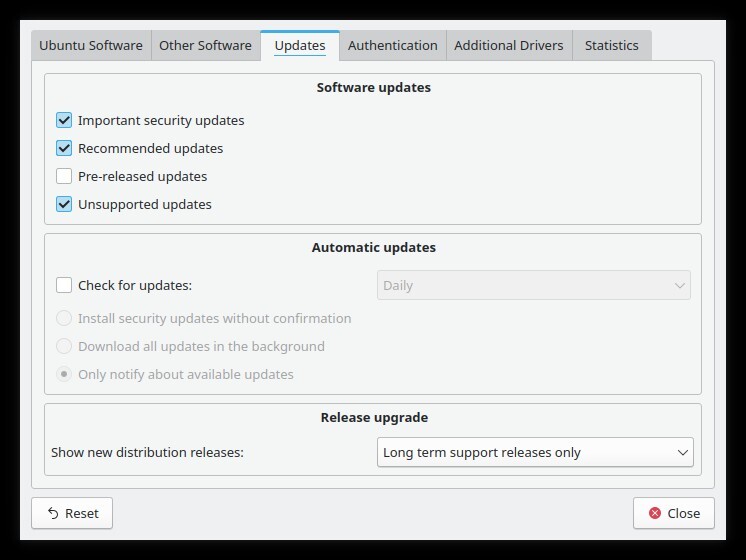Click the Release upgrade heading

tap(374, 418)
